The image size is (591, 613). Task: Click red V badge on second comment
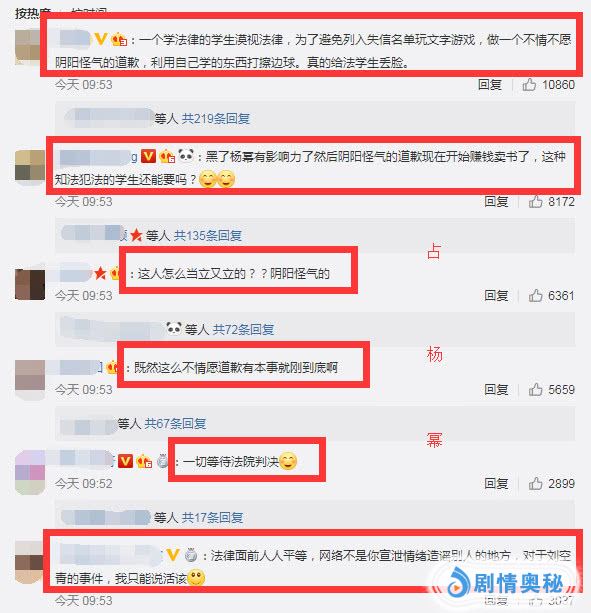(148, 156)
